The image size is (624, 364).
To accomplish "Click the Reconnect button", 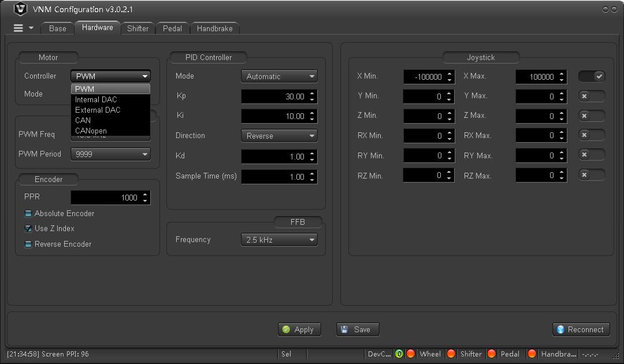I will [581, 329].
